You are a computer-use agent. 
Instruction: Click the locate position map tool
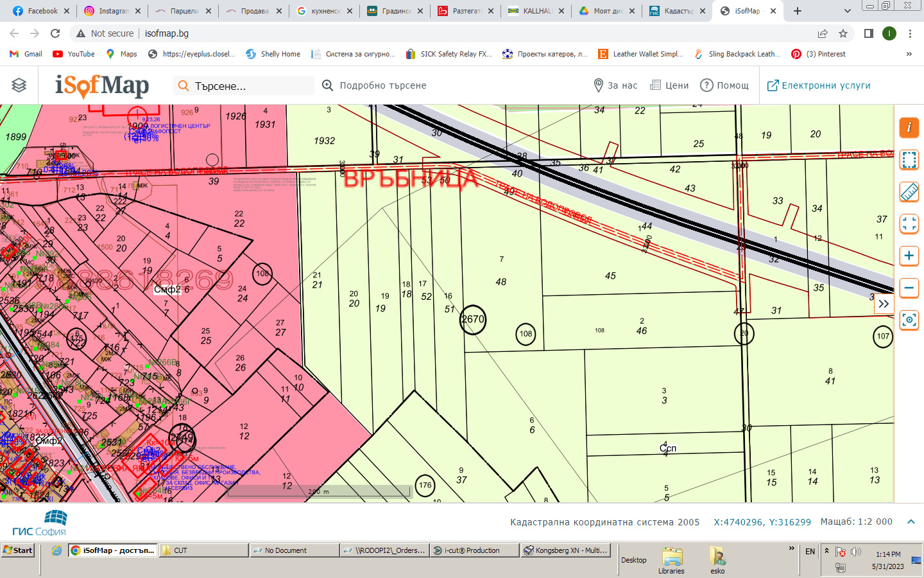click(x=909, y=320)
